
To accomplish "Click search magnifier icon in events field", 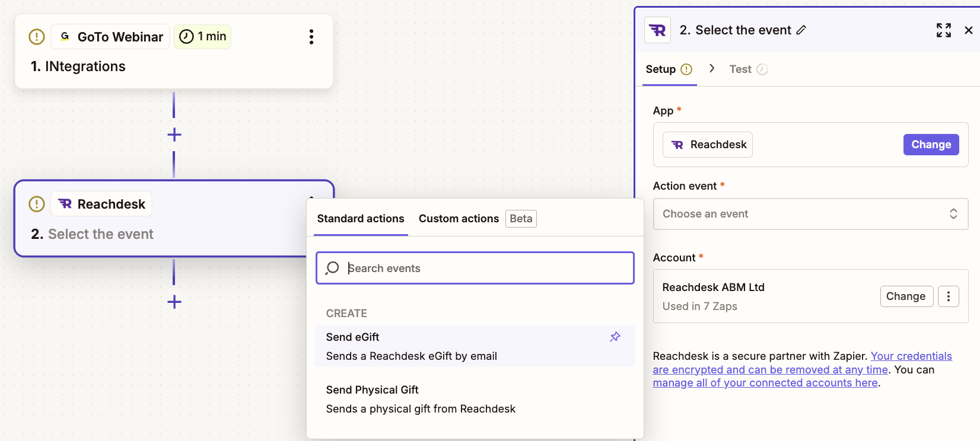I will click(x=332, y=268).
